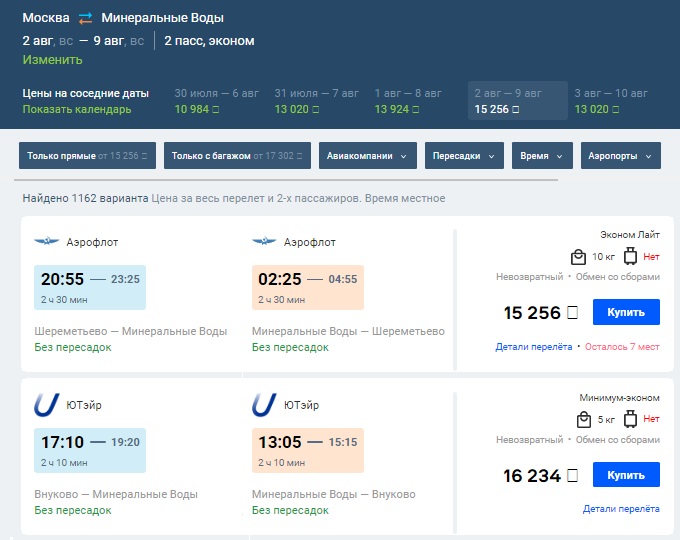Click the 16 234 price in the UTair card

point(540,476)
